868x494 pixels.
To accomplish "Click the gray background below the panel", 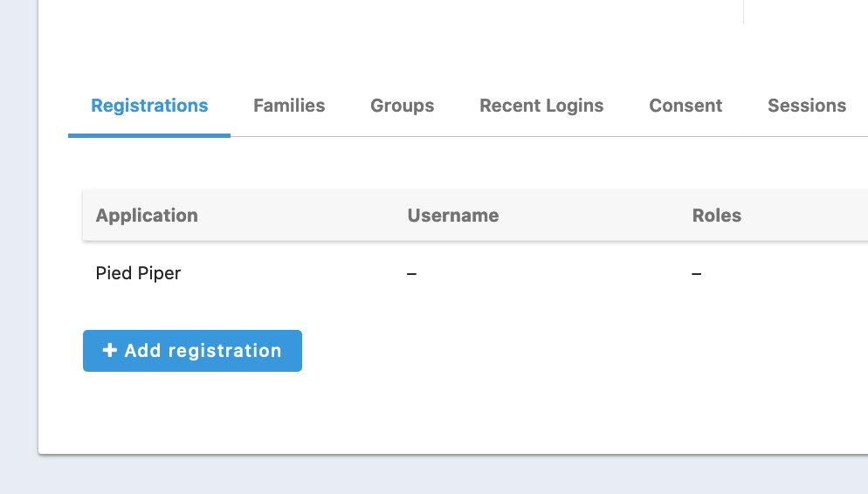I will tap(437, 476).
